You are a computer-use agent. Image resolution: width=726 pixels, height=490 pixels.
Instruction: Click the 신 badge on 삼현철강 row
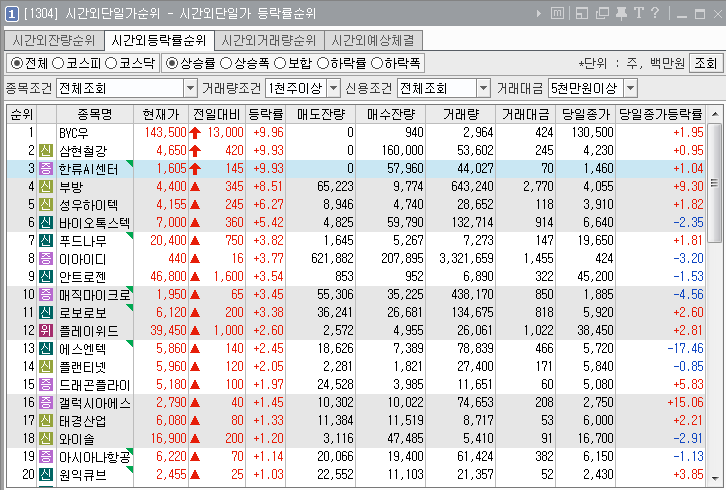click(45, 151)
